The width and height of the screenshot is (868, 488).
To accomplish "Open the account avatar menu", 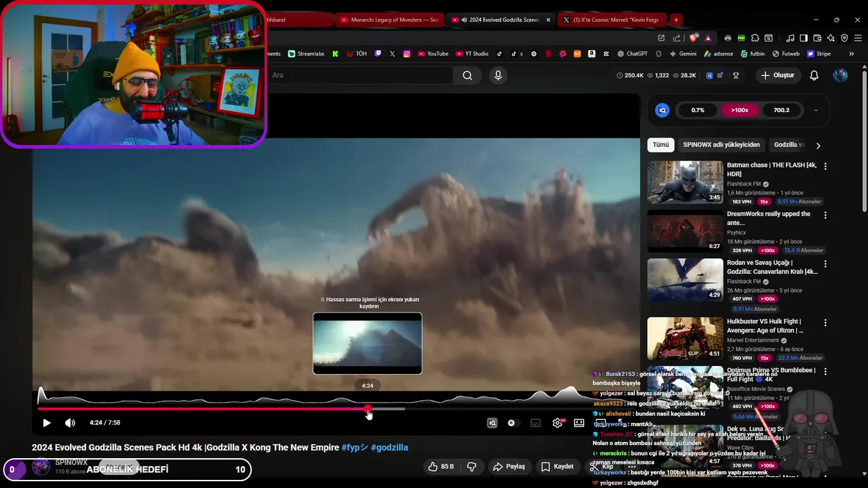I will point(840,75).
